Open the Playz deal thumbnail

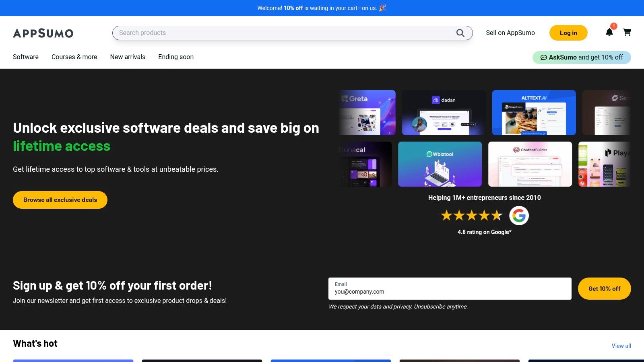pos(605,164)
